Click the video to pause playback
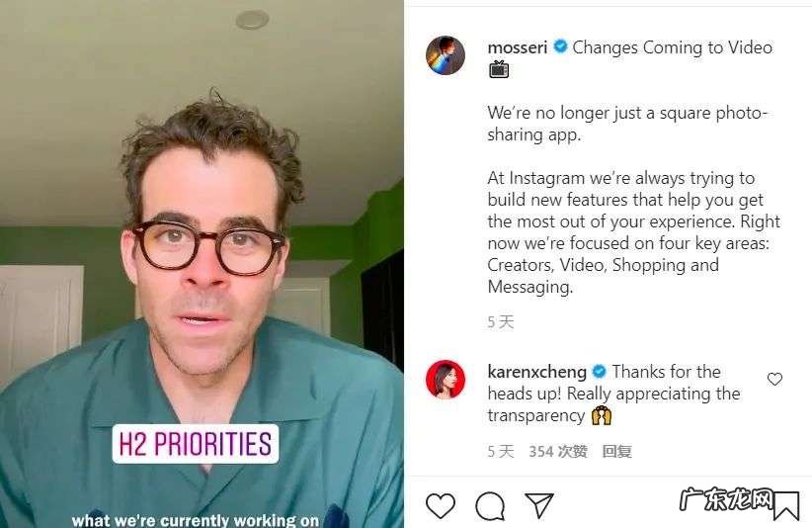Screen dimensions: 812x528 pos(202,264)
